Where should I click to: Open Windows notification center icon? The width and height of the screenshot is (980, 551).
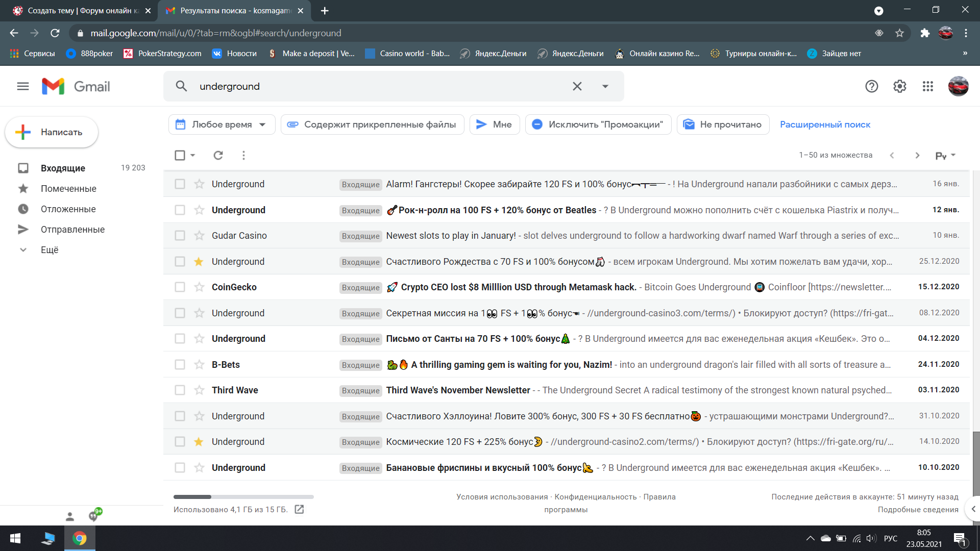click(x=959, y=538)
